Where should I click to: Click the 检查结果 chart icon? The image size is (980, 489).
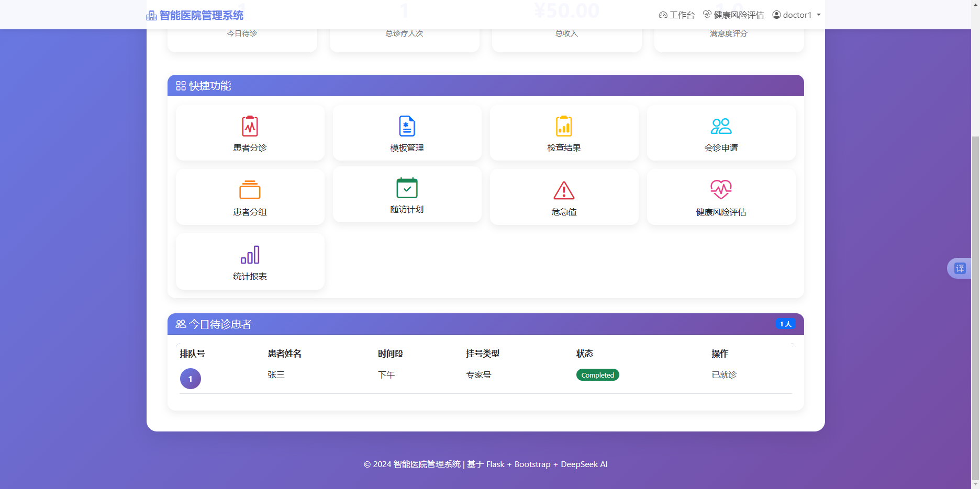564,126
